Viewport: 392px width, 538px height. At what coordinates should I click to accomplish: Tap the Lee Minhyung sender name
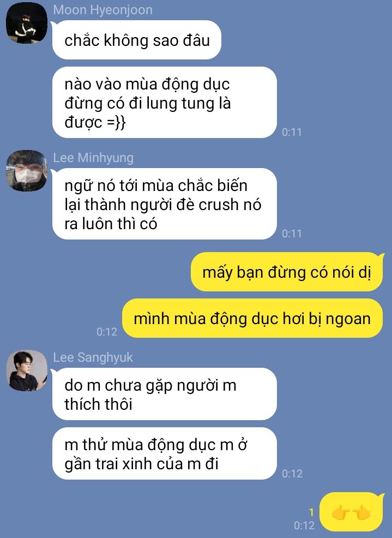tap(93, 158)
